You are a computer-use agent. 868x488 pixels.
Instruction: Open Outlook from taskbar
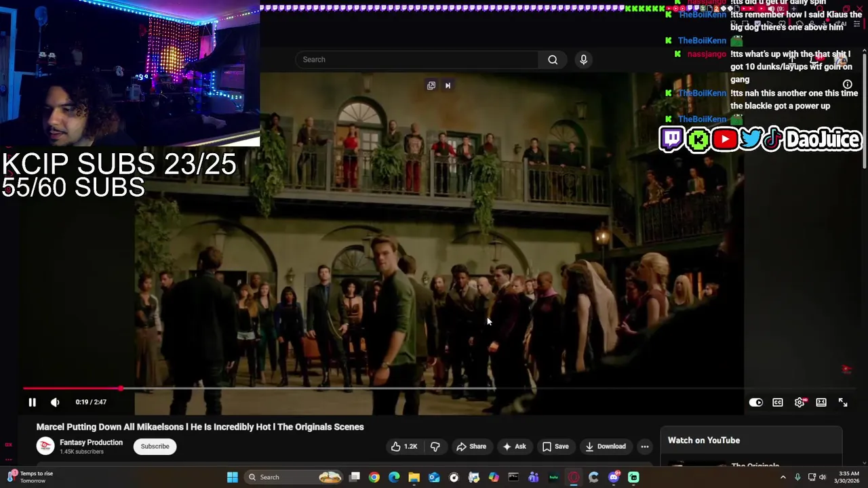(434, 477)
